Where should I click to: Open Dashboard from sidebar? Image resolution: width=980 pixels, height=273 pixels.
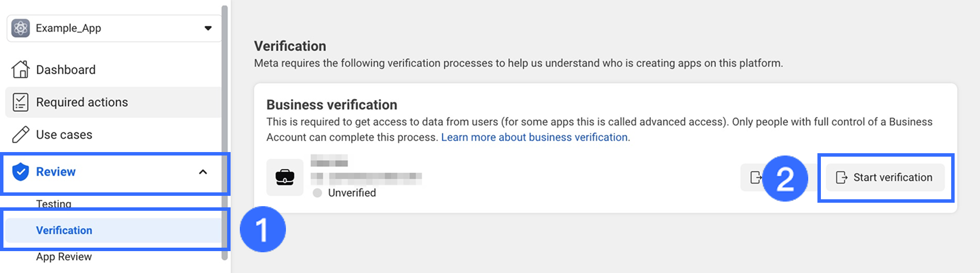click(66, 70)
